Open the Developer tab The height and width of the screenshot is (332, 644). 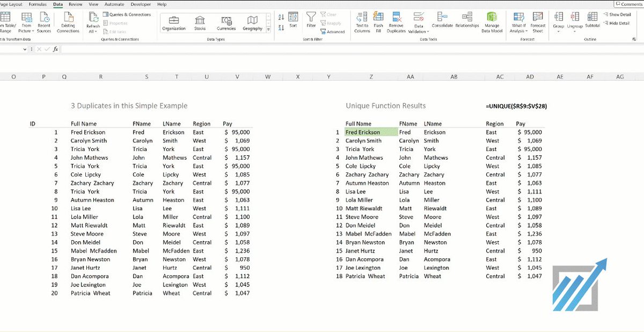click(x=141, y=4)
